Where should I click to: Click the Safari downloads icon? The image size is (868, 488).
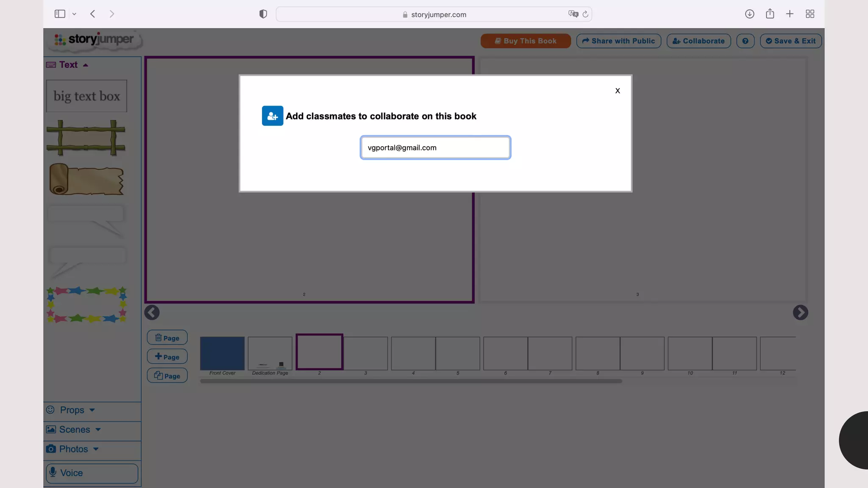tap(749, 14)
